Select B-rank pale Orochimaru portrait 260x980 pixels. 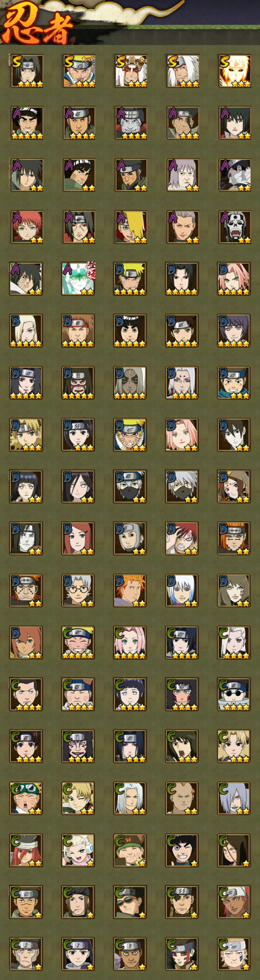(26, 538)
